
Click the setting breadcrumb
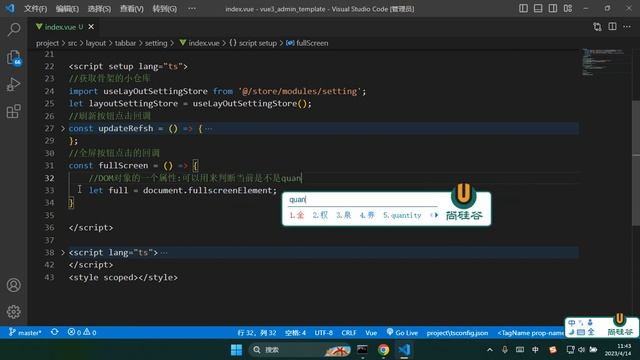(156, 43)
